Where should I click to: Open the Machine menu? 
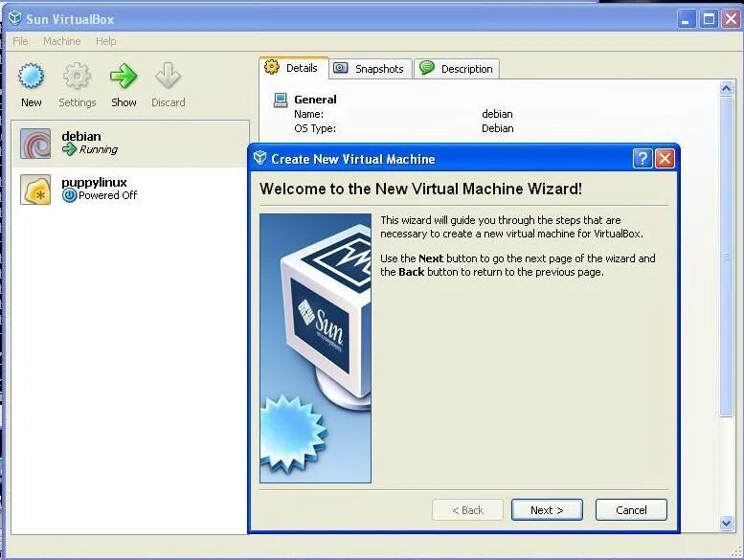61,41
